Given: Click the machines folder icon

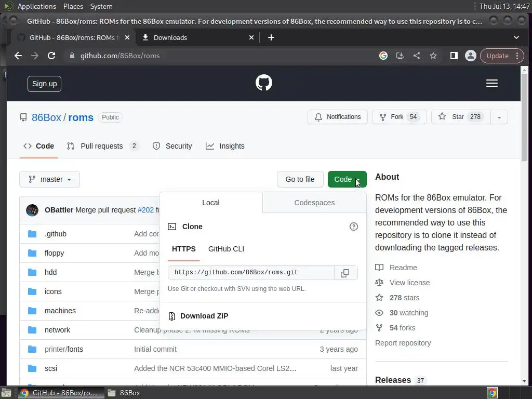Looking at the screenshot, I should [32, 311].
